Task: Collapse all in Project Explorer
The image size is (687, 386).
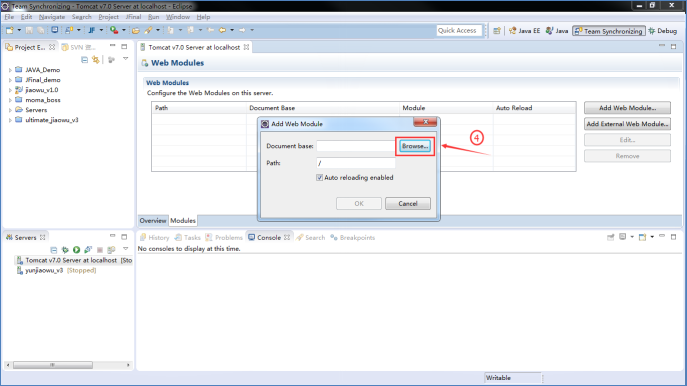Action: tap(84, 60)
